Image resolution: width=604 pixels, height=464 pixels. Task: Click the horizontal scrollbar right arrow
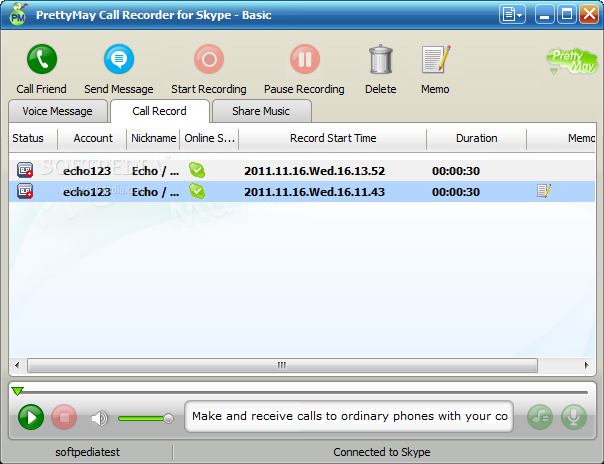587,365
